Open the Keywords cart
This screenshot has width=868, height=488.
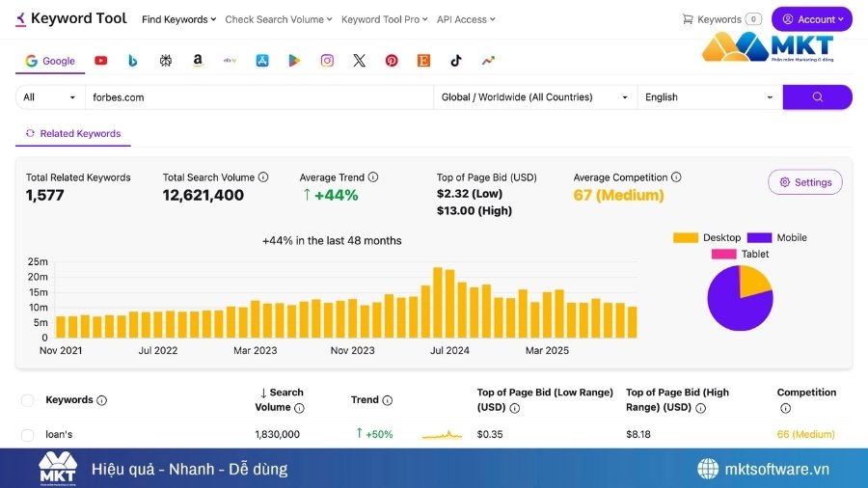721,19
